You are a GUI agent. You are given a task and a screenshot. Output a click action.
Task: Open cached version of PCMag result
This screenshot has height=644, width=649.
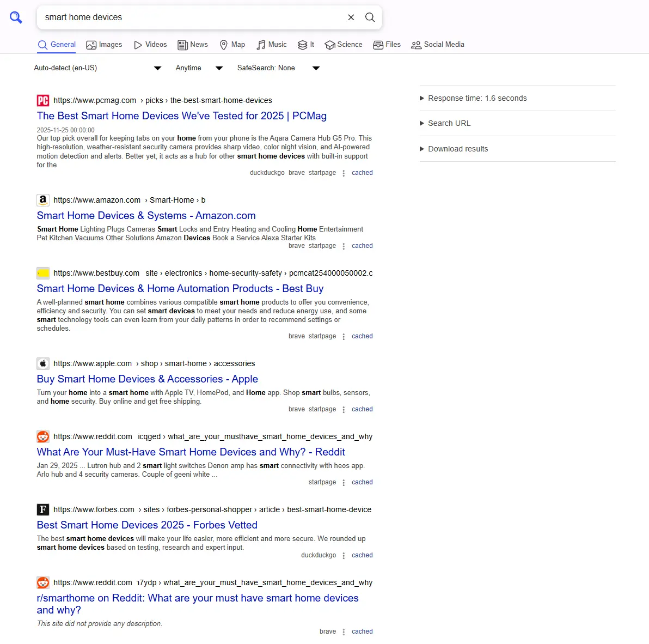tap(362, 173)
